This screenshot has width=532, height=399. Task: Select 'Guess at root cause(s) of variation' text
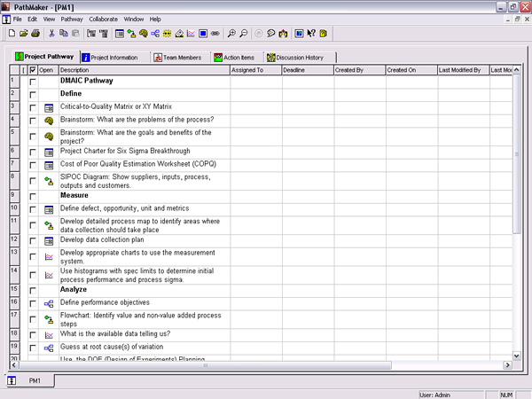coord(112,347)
